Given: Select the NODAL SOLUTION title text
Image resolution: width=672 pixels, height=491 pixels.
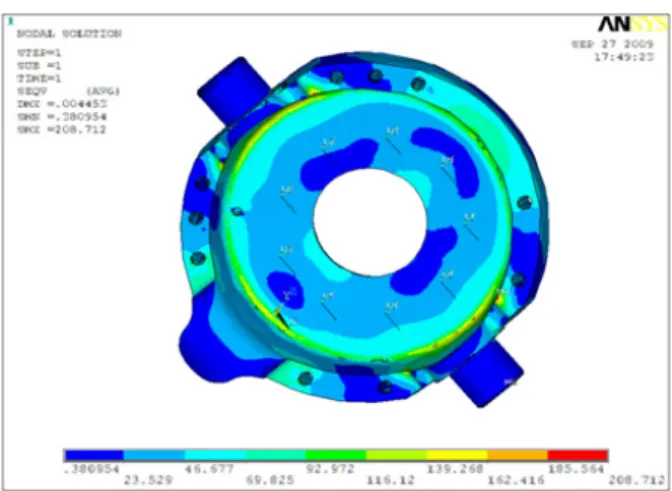Looking at the screenshot, I should click(69, 33).
